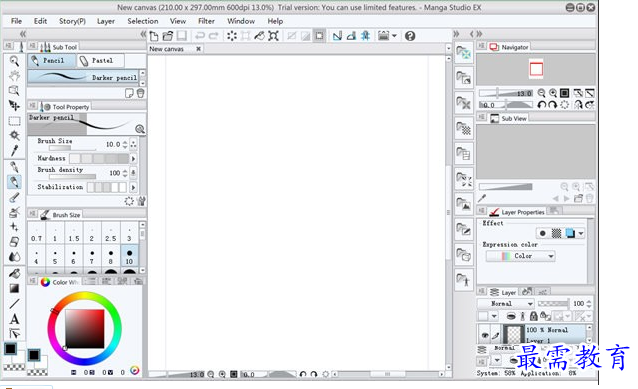Select the Hand move tool
638x389 pixels.
14,76
